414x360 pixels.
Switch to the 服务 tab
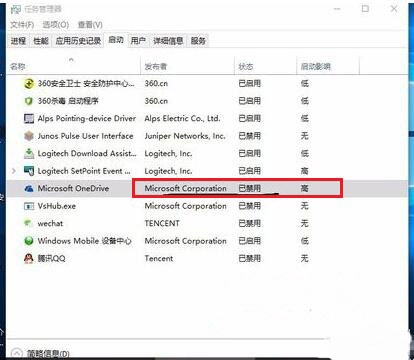coord(198,41)
